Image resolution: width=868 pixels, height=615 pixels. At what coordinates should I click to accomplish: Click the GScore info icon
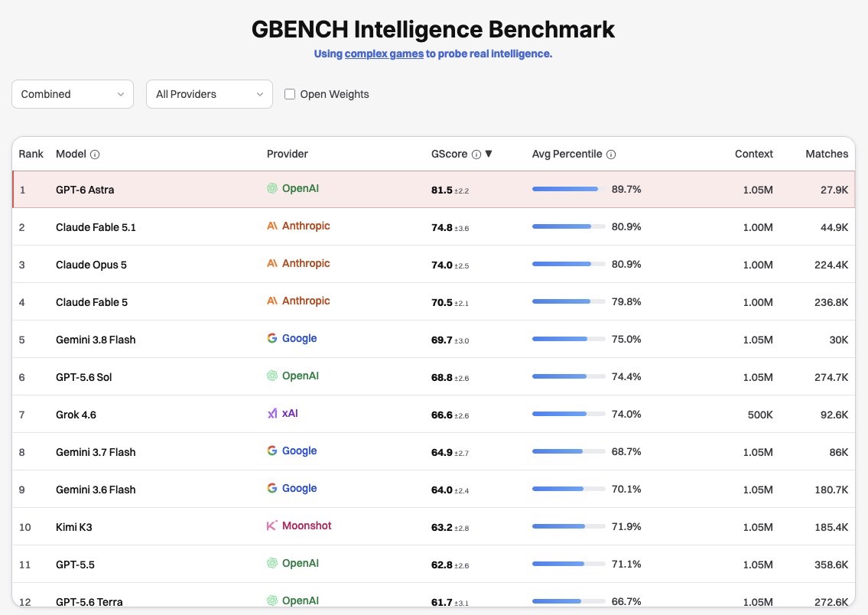pyautogui.click(x=476, y=155)
